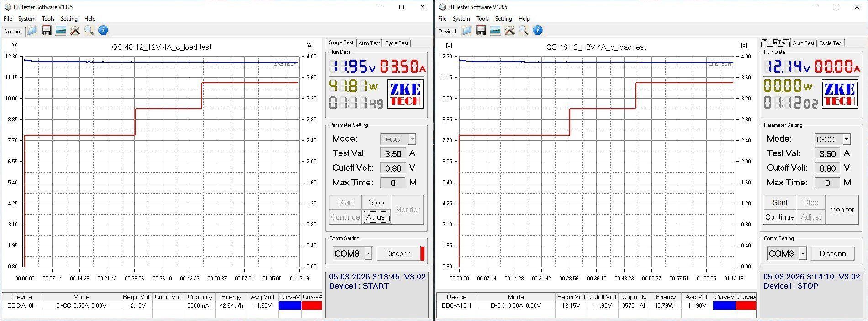Open the COM3 port dropdown in left window
The width and height of the screenshot is (868, 321).
point(368,253)
